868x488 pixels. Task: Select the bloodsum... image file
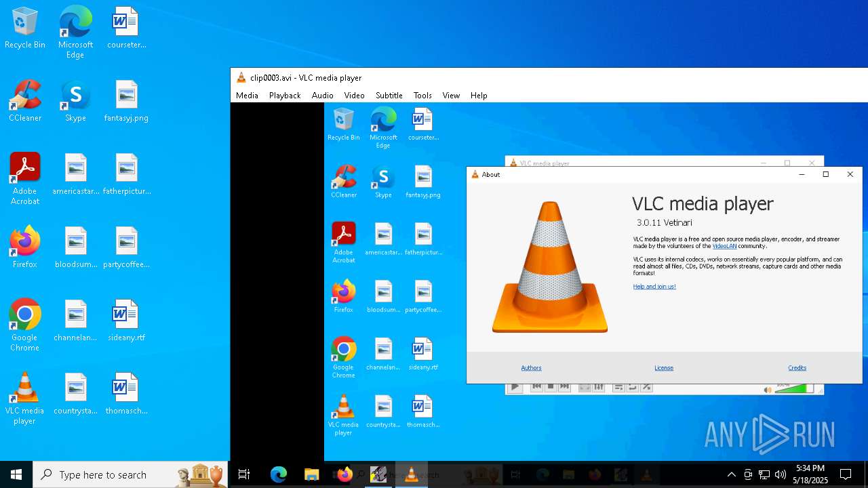pos(75,248)
